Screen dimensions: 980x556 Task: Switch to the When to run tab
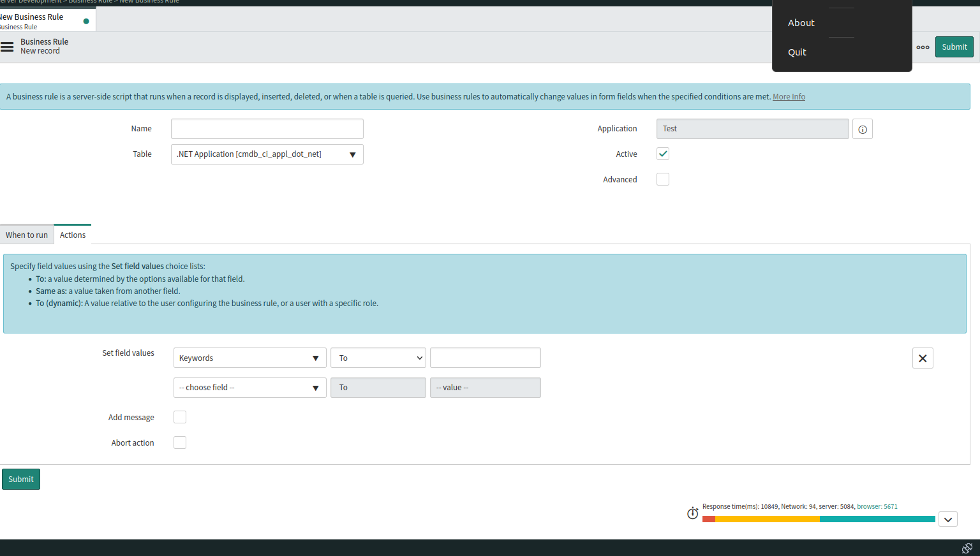pyautogui.click(x=27, y=235)
